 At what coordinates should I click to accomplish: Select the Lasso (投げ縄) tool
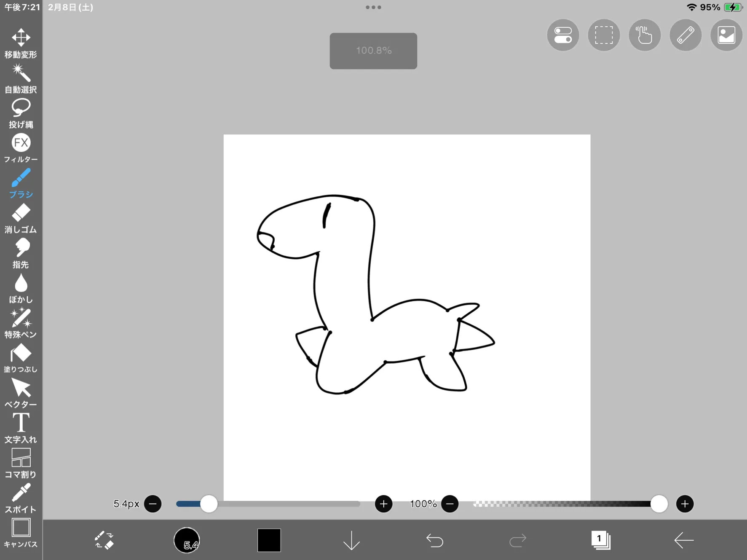point(21,114)
